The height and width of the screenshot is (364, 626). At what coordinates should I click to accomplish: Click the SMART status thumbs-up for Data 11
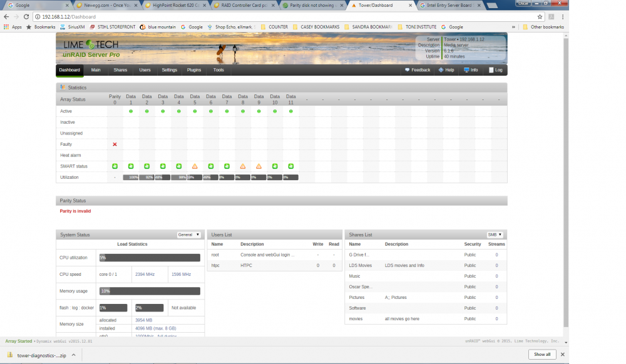[290, 166]
